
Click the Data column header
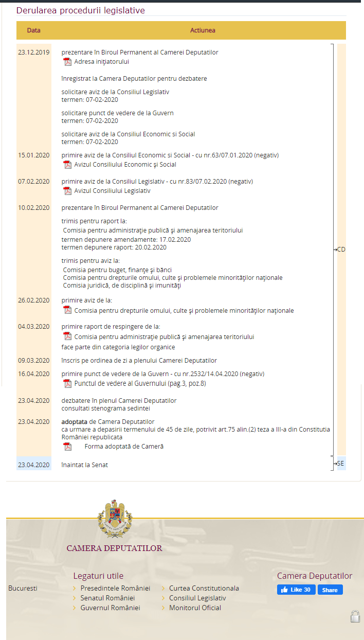click(x=34, y=30)
